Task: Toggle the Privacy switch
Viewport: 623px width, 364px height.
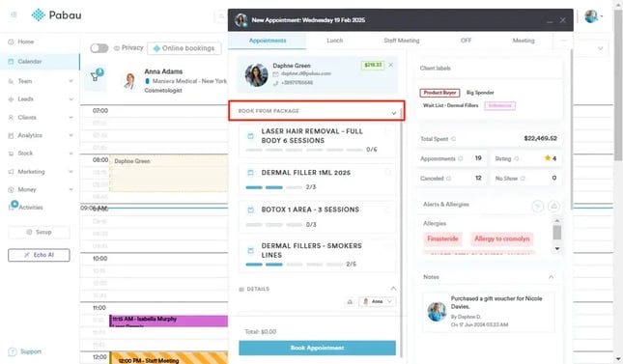Action: [x=99, y=48]
